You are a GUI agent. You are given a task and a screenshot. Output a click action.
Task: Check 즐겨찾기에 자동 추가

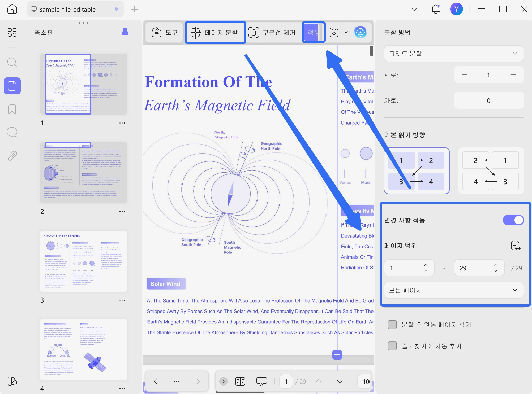tap(392, 346)
